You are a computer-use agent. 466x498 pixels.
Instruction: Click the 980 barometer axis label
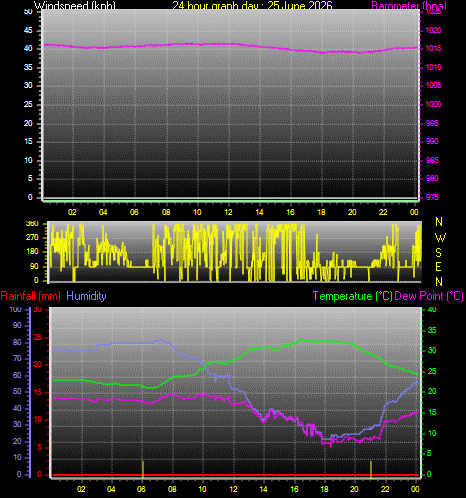(432, 178)
